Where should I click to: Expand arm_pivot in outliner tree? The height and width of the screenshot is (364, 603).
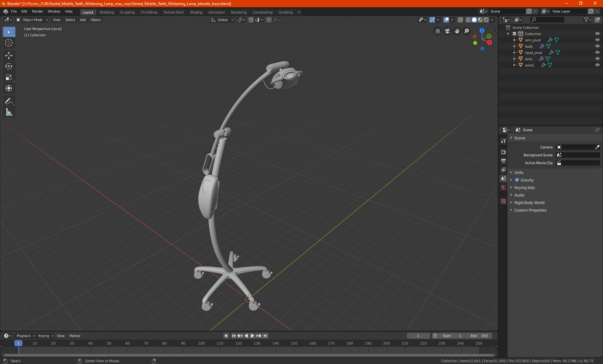point(514,40)
